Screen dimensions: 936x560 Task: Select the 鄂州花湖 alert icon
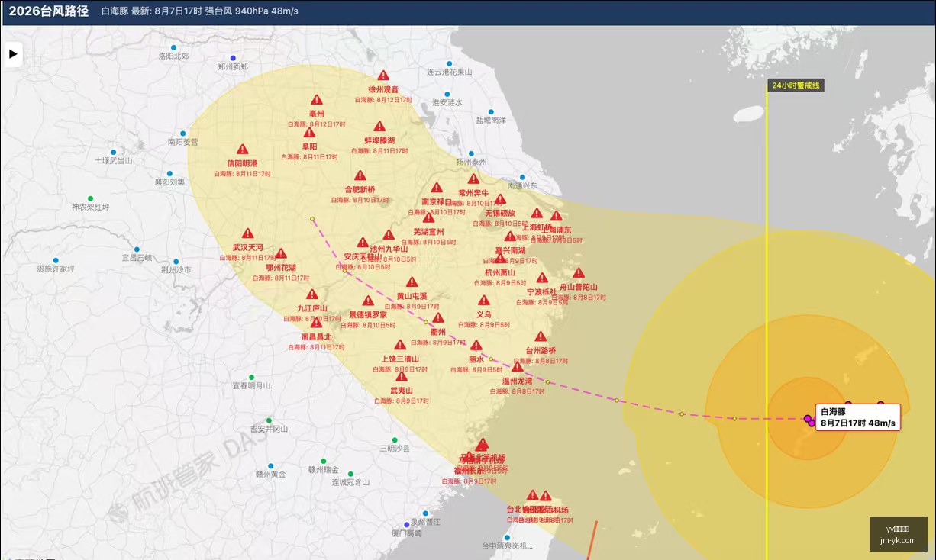coord(281,254)
